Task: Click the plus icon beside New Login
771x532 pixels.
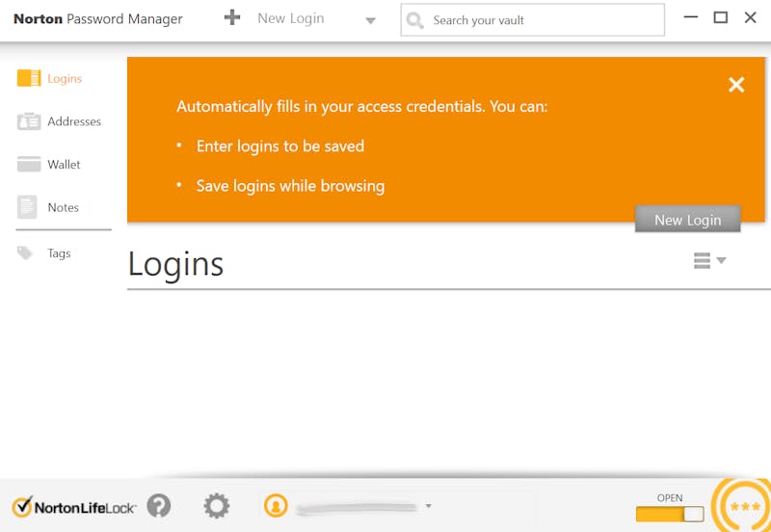Action: (x=232, y=17)
